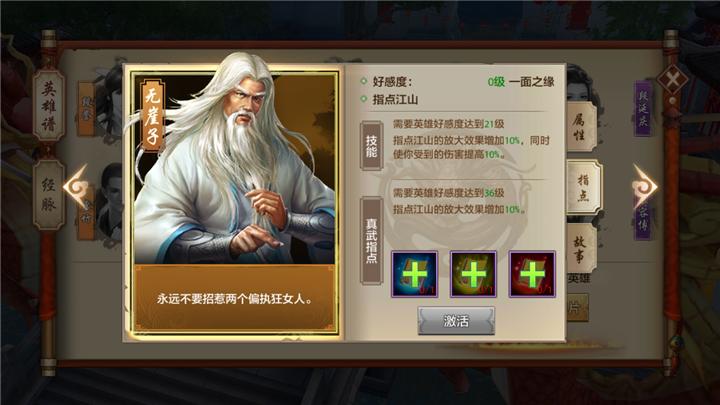
Task: Click the 好感度 diamond bullet icon
Action: 364,81
